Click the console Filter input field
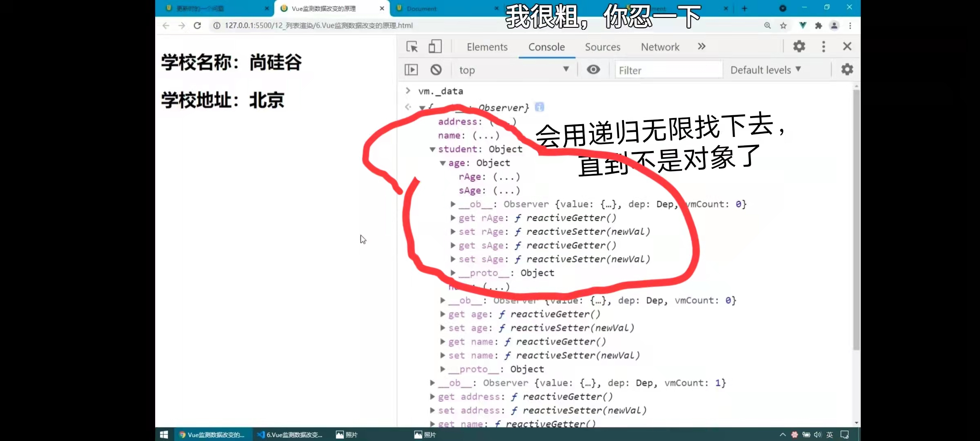Image resolution: width=980 pixels, height=441 pixels. coord(668,70)
